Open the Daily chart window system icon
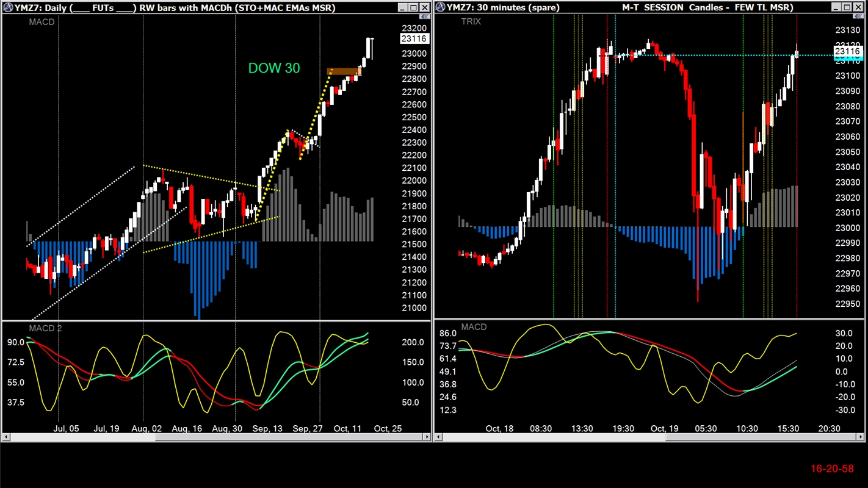The height and width of the screenshot is (488, 868). point(9,7)
